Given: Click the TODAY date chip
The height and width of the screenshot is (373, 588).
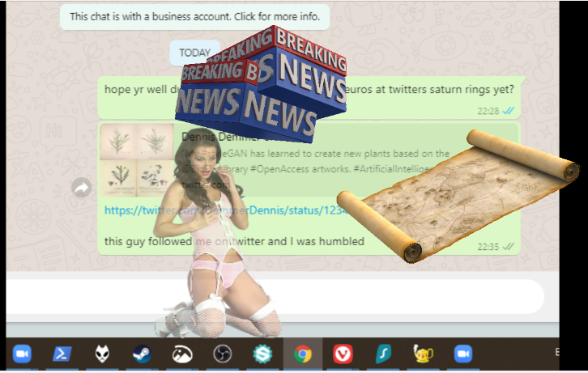Looking at the screenshot, I should [x=194, y=53].
